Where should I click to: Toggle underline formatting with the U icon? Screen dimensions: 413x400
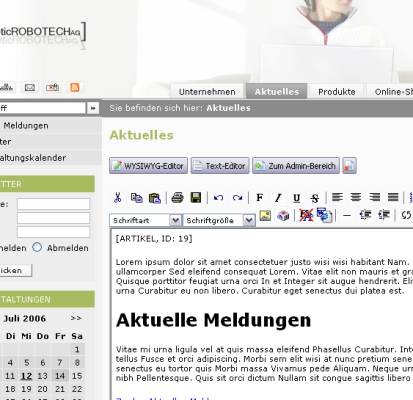296,198
